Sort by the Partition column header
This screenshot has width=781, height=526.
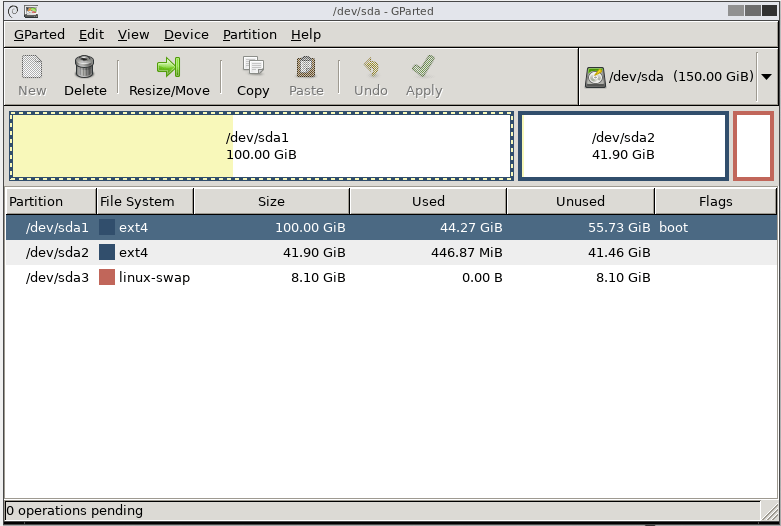(x=51, y=201)
